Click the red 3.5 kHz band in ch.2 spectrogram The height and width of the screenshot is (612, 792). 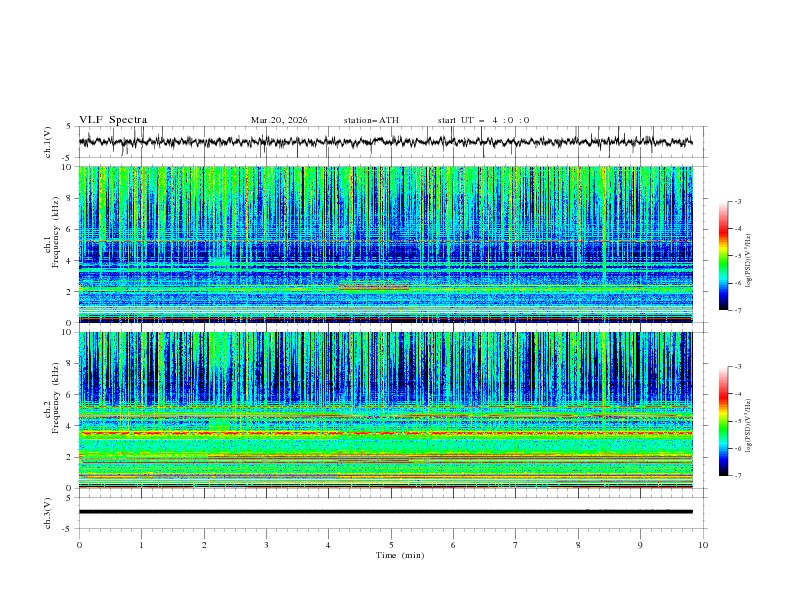(385, 433)
